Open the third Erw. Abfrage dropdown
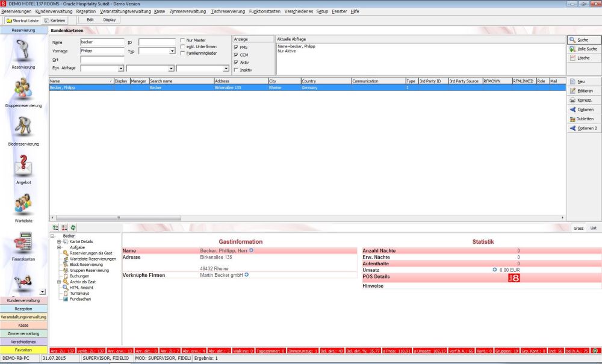Viewport: 602px width, 364px height. tap(226, 69)
